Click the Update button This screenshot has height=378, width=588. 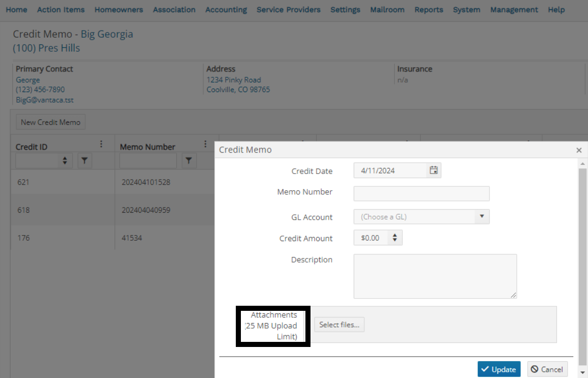pyautogui.click(x=499, y=369)
